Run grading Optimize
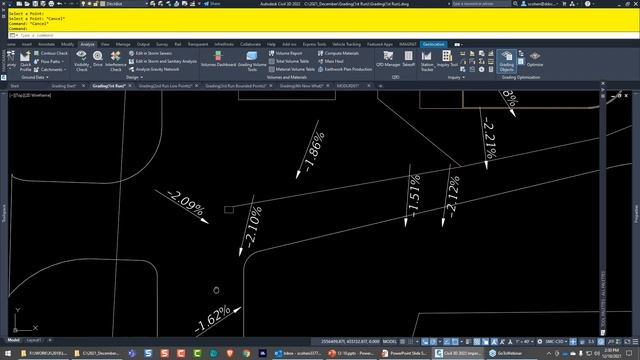 coord(535,59)
